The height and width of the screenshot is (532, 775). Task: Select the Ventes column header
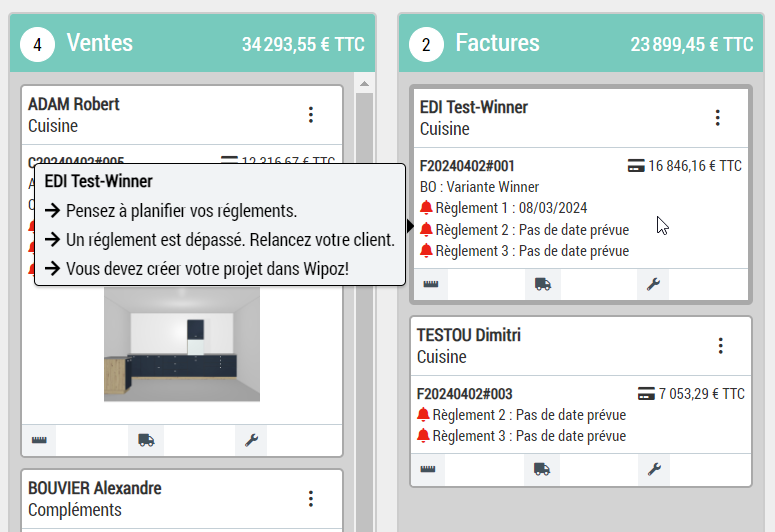(99, 43)
